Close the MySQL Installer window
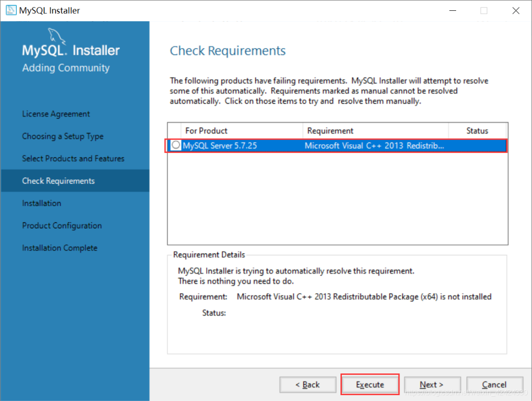Screen dimensions: 532x401 pyautogui.click(x=516, y=10)
